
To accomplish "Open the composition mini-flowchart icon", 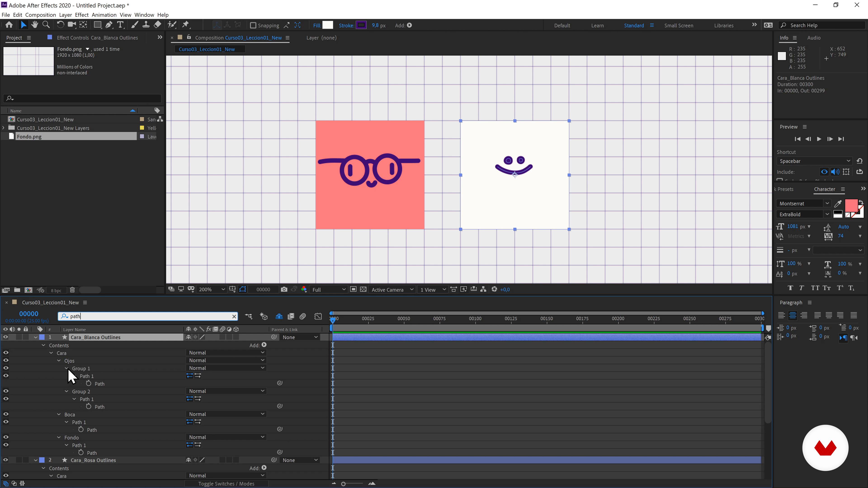I will [x=248, y=316].
